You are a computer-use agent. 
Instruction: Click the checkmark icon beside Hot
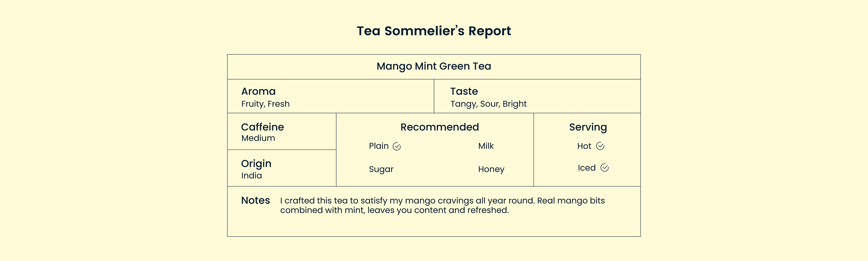coord(600,146)
